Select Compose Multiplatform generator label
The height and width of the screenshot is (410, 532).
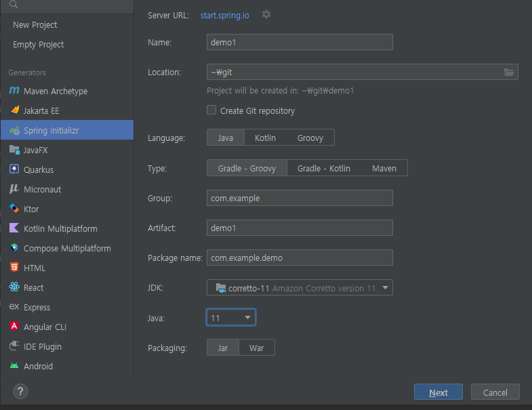click(x=67, y=249)
